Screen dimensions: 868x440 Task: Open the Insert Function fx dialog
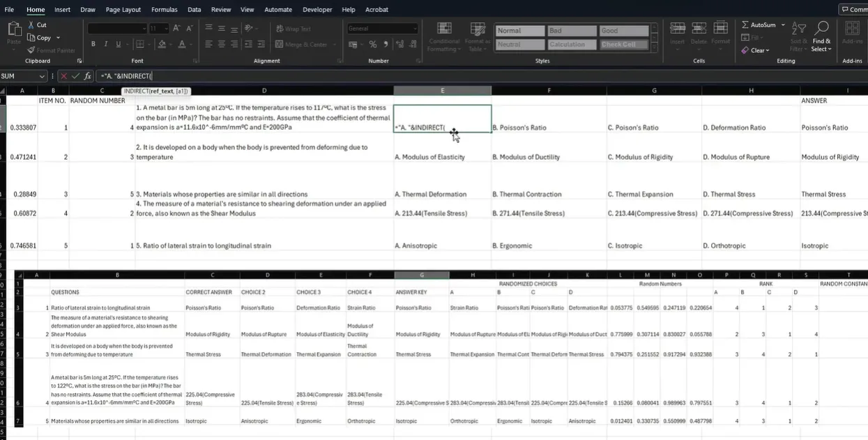click(87, 76)
